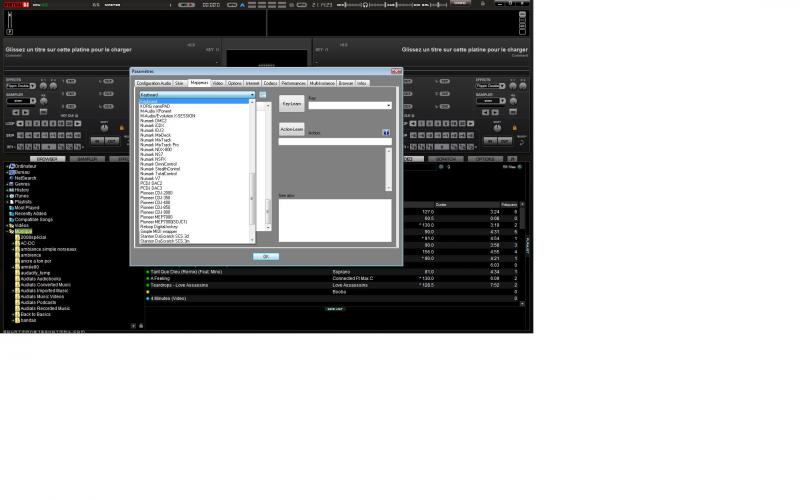Viewport: 800px width, 500px height.
Task: Click the Bureau desktop icon in tree
Action: (x=12, y=172)
